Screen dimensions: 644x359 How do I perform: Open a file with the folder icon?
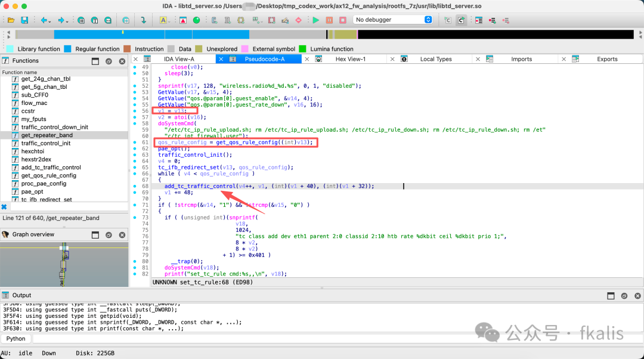(11, 20)
